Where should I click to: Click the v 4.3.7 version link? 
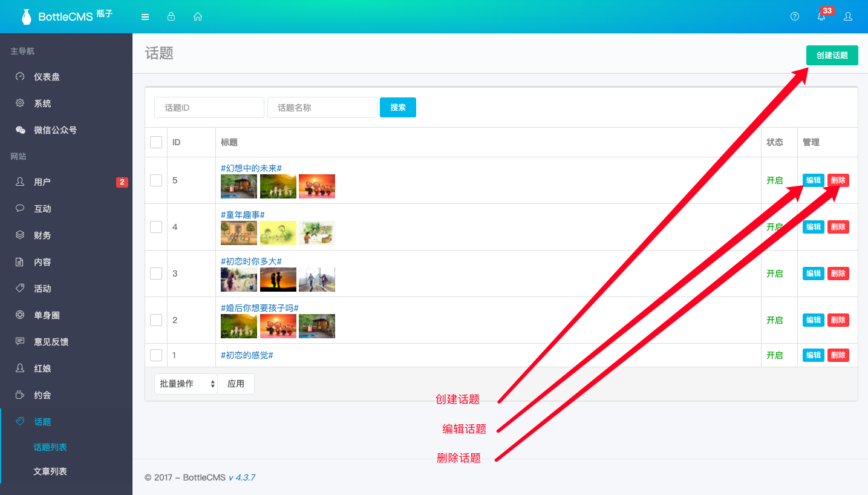click(241, 477)
